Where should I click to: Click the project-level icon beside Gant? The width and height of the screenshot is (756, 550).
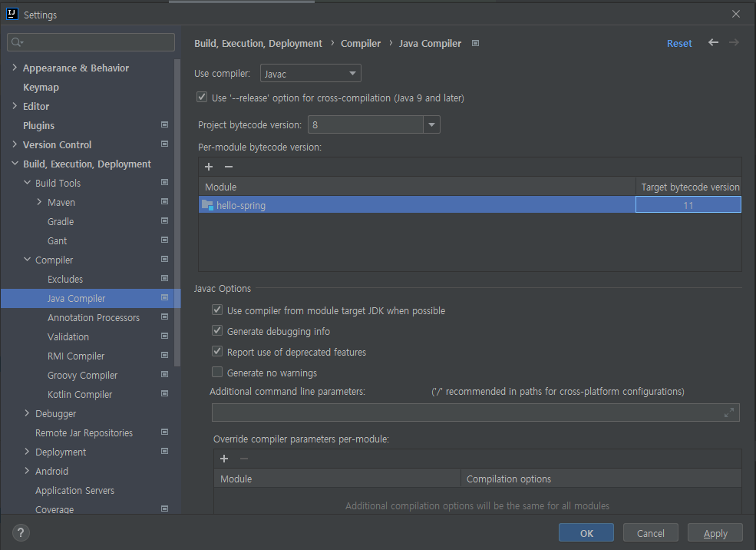164,240
